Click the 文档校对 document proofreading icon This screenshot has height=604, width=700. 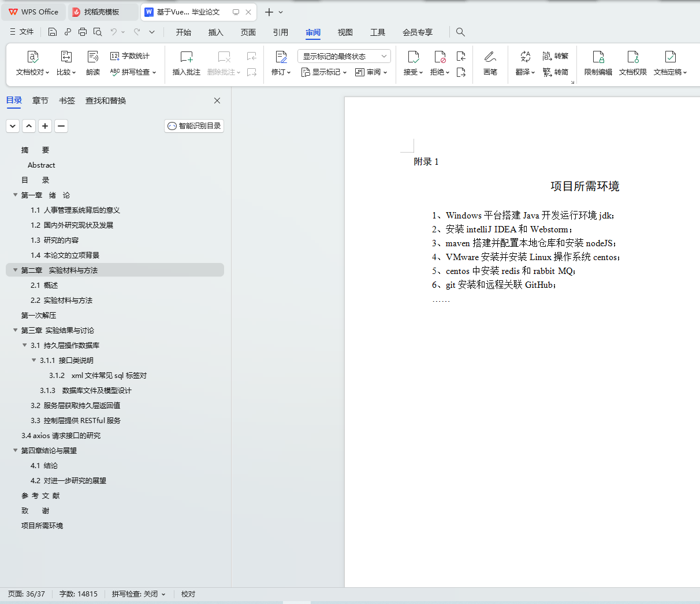(x=33, y=57)
